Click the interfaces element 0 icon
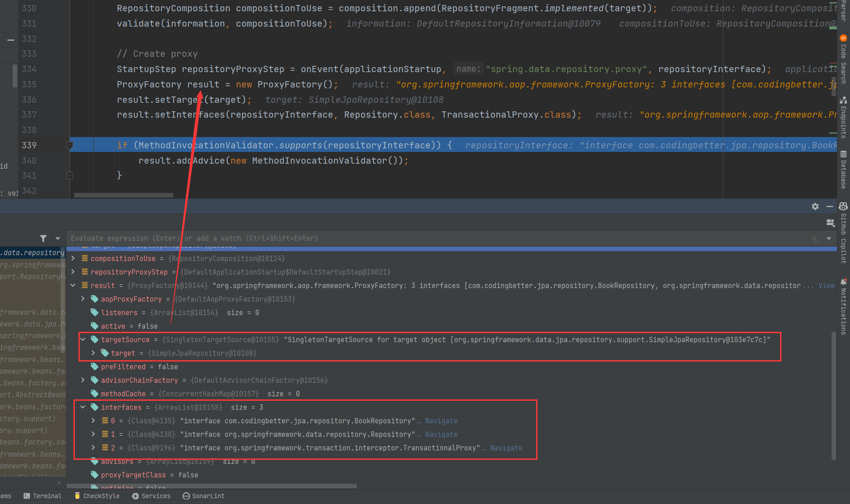This screenshot has width=850, height=504. [105, 421]
